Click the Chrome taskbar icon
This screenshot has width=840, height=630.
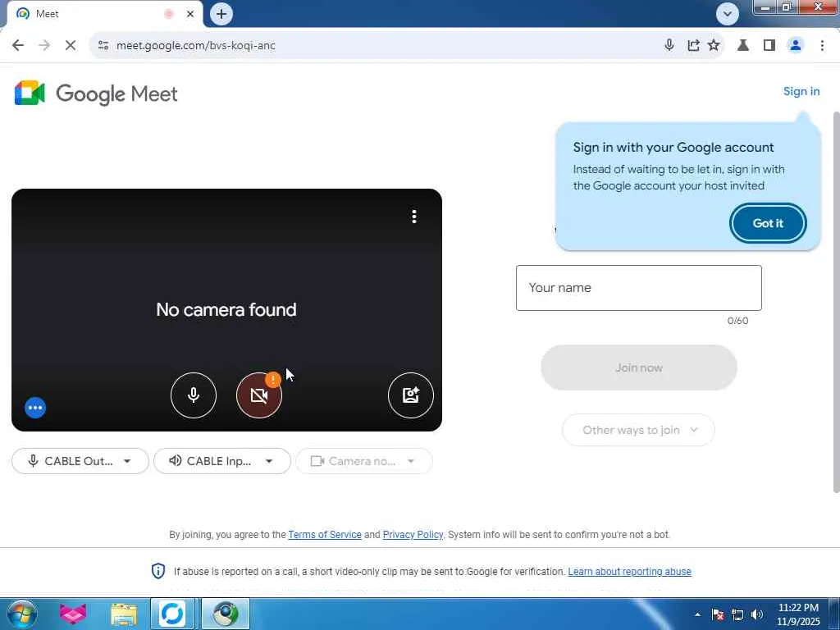pyautogui.click(x=226, y=614)
